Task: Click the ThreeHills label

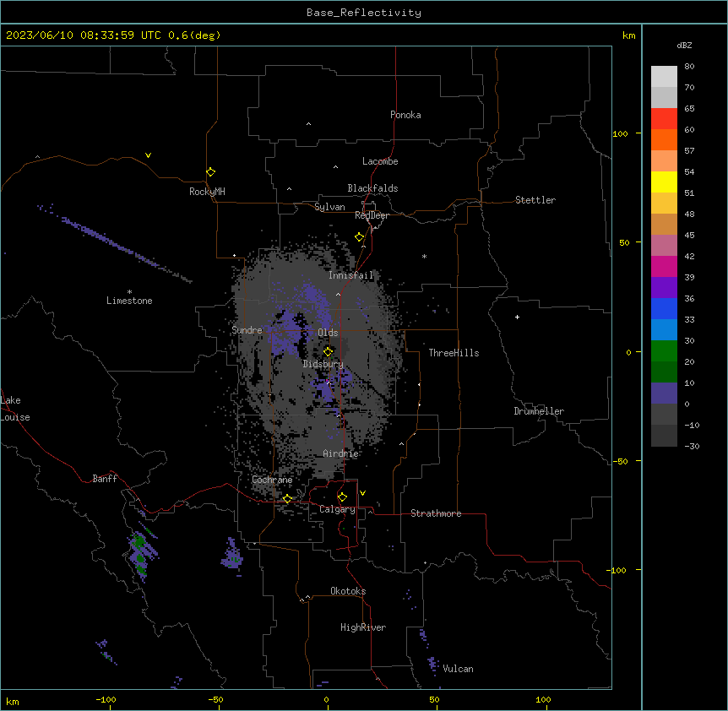Action: click(454, 353)
